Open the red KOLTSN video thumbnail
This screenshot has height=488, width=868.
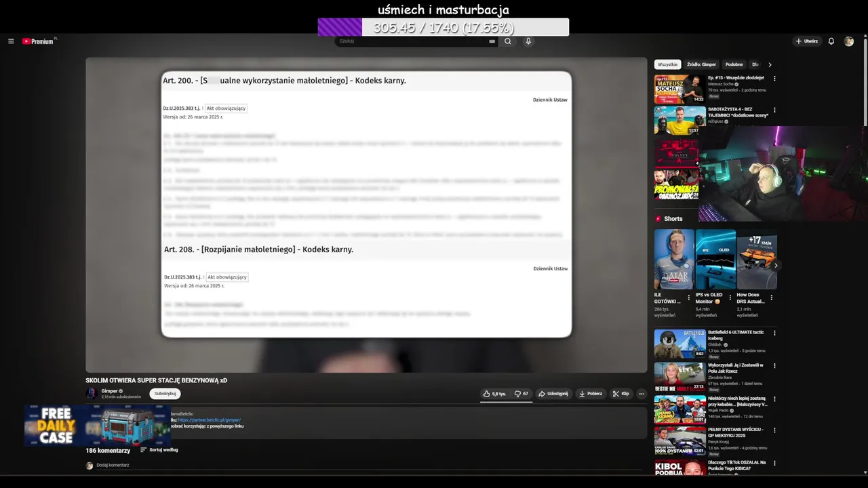coord(677,152)
